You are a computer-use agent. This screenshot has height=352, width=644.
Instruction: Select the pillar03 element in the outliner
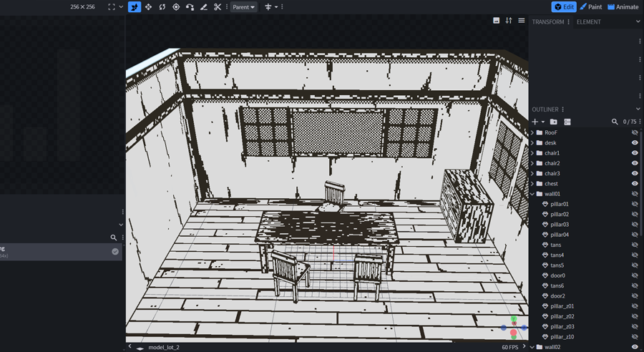(x=560, y=225)
